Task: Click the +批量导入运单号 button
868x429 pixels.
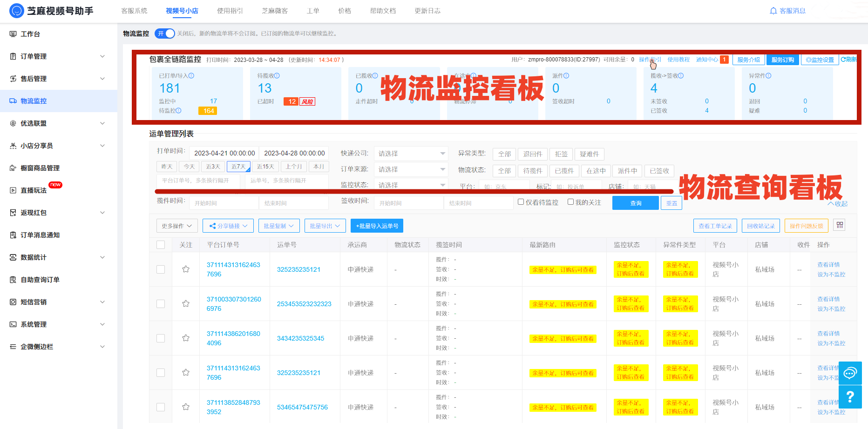Action: point(377,226)
